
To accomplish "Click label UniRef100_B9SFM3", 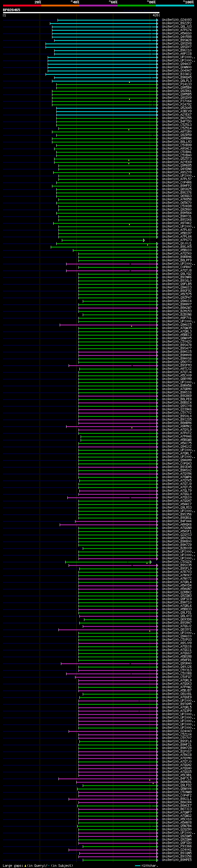I will pyautogui.click(x=177, y=365).
